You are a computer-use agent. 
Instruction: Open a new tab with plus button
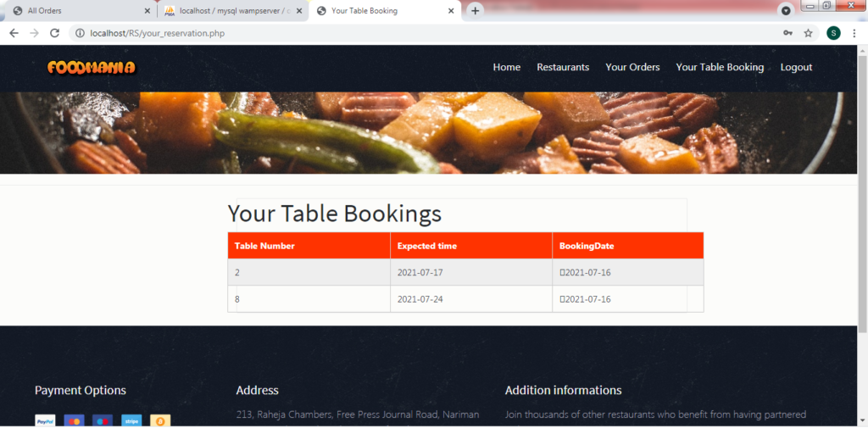(x=475, y=10)
